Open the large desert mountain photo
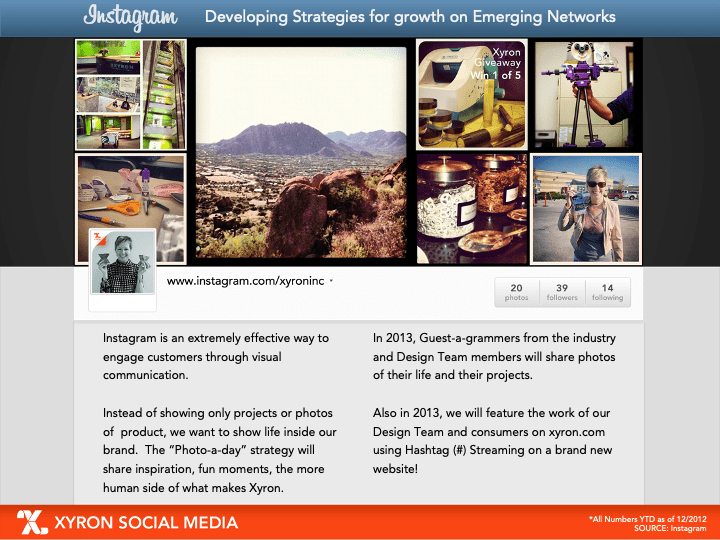 coord(301,152)
